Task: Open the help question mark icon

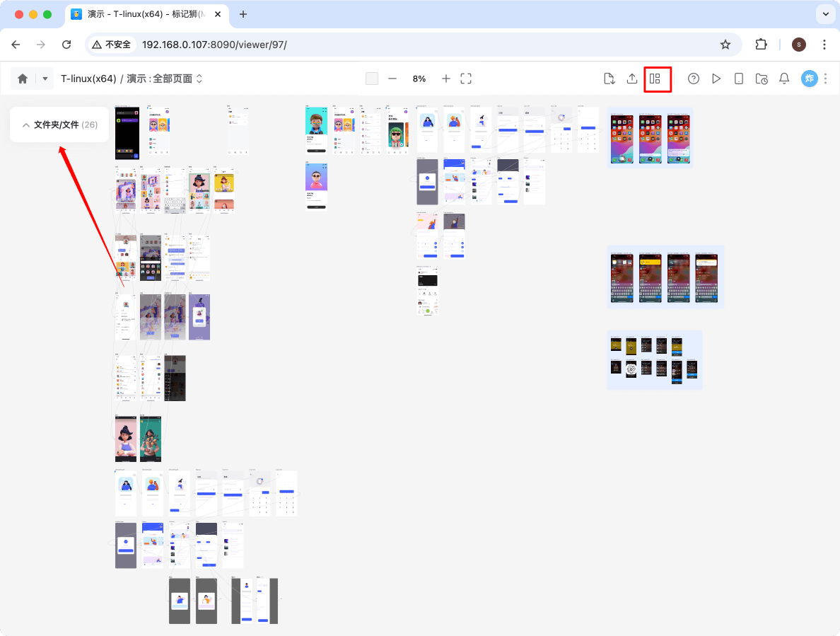Action: click(x=694, y=79)
